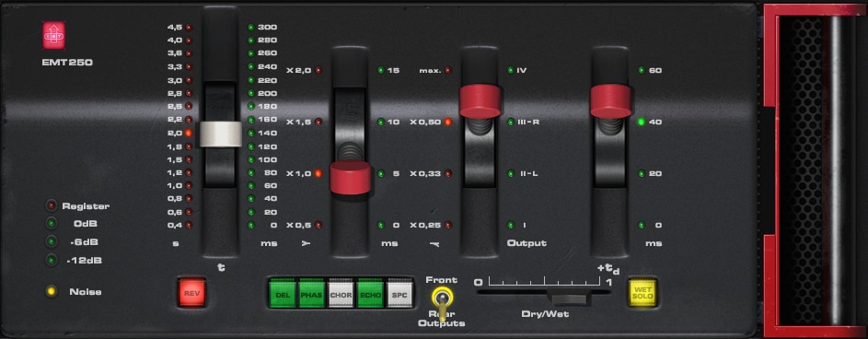Click the 0,4 seconds LED
Screen dimensions: 868x339
click(x=189, y=225)
